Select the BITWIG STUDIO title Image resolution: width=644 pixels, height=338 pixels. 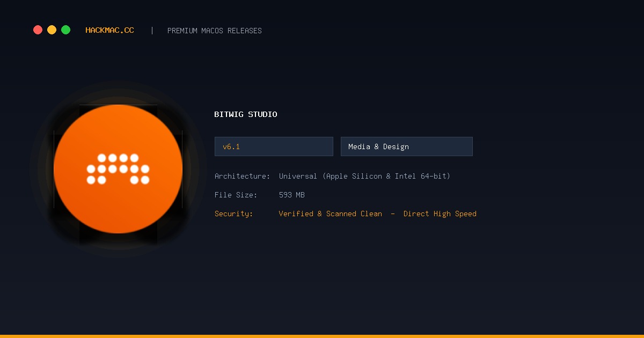246,114
